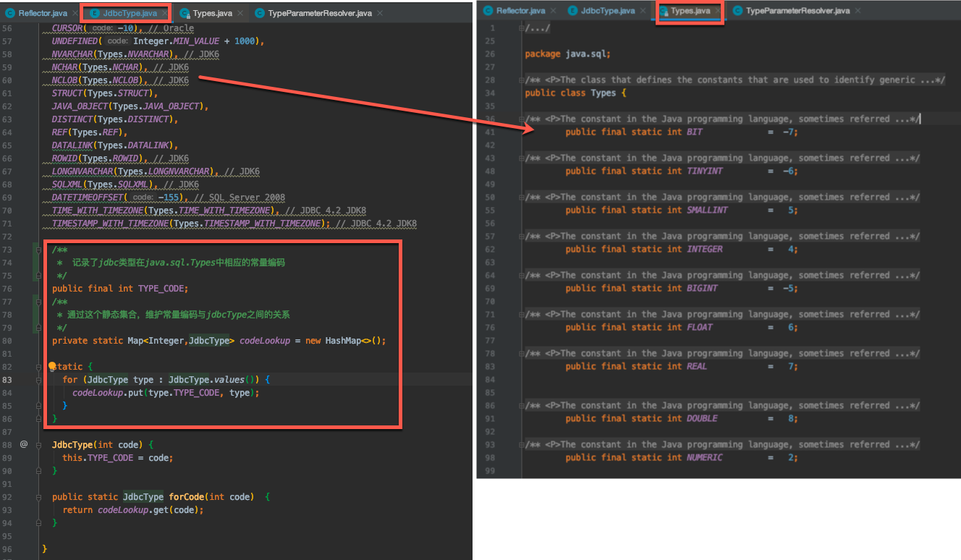Click forCode method name on line 92
The width and height of the screenshot is (961, 560).
pos(187,497)
